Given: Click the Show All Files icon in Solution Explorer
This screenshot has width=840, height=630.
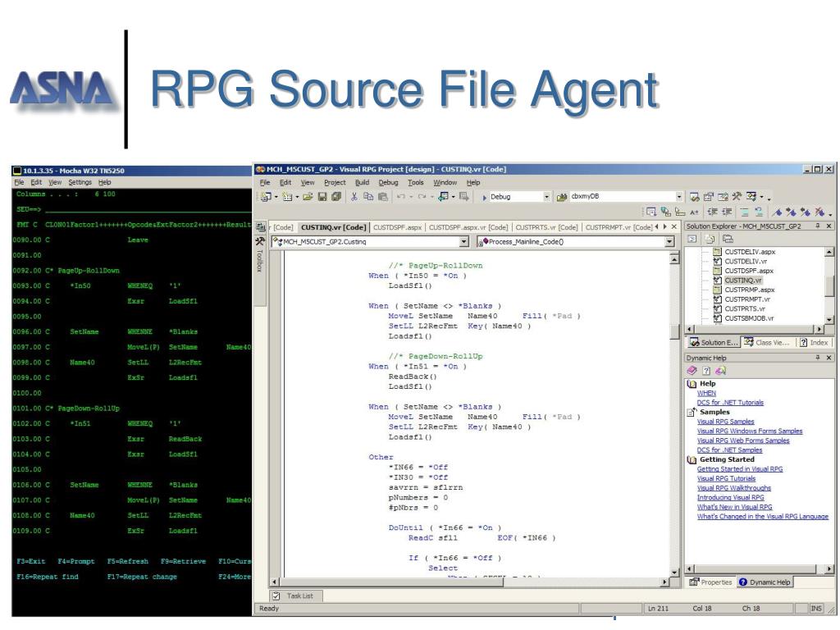Looking at the screenshot, I should 728,239.
